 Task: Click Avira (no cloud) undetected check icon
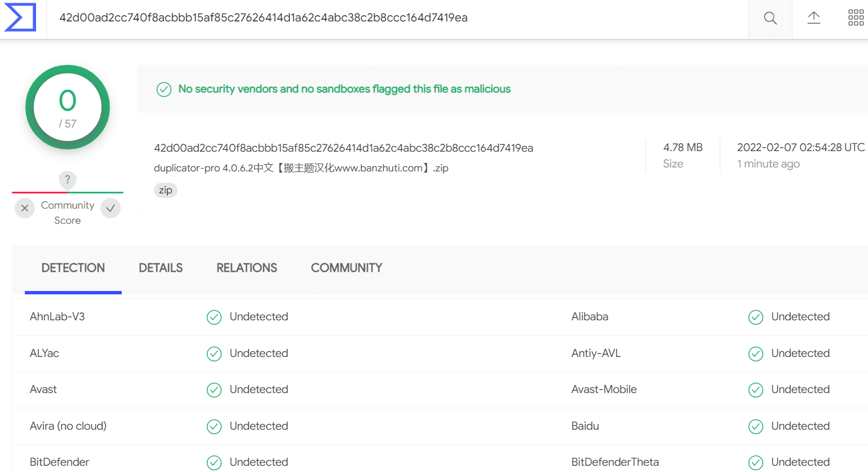click(x=214, y=427)
